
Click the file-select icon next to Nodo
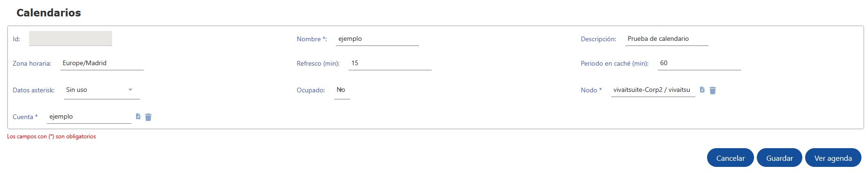(x=702, y=90)
